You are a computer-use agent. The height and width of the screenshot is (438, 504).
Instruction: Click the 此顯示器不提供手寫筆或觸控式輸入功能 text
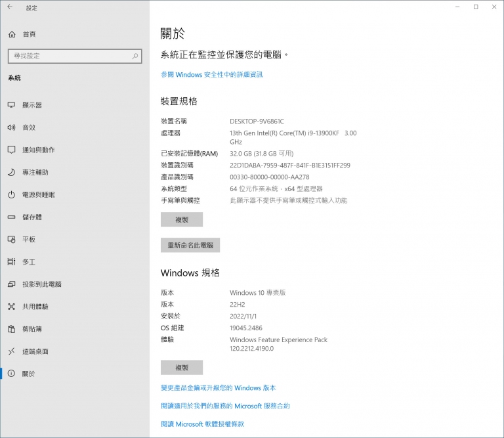click(289, 200)
